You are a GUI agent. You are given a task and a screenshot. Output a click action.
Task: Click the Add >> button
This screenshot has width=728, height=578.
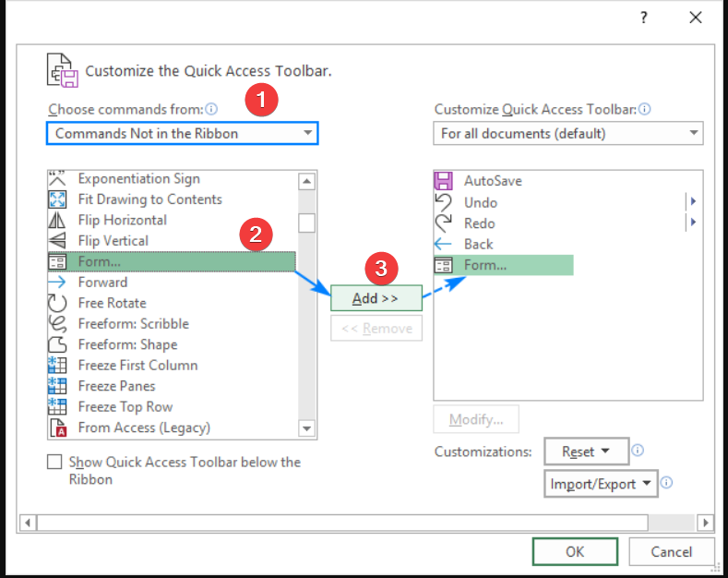pyautogui.click(x=376, y=298)
